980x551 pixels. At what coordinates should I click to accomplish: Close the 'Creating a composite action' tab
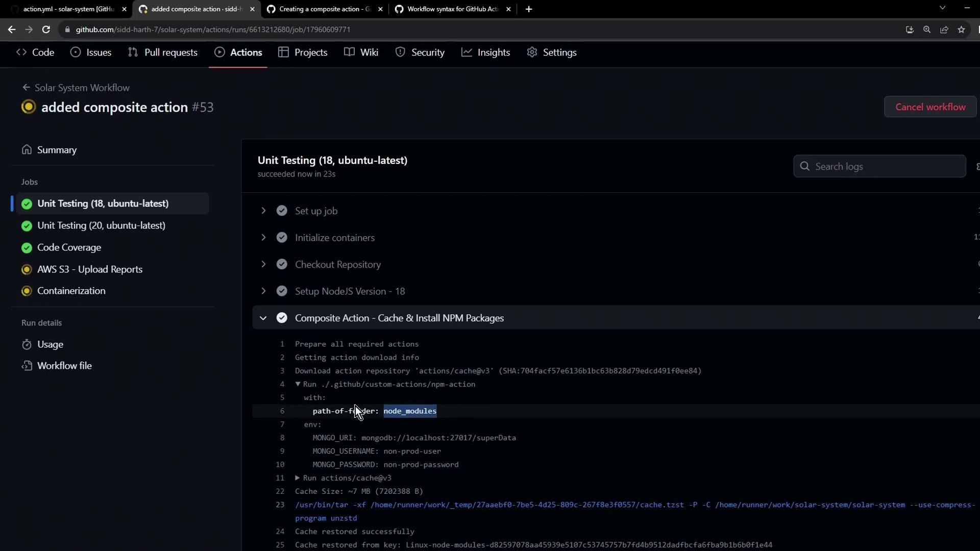pyautogui.click(x=380, y=9)
